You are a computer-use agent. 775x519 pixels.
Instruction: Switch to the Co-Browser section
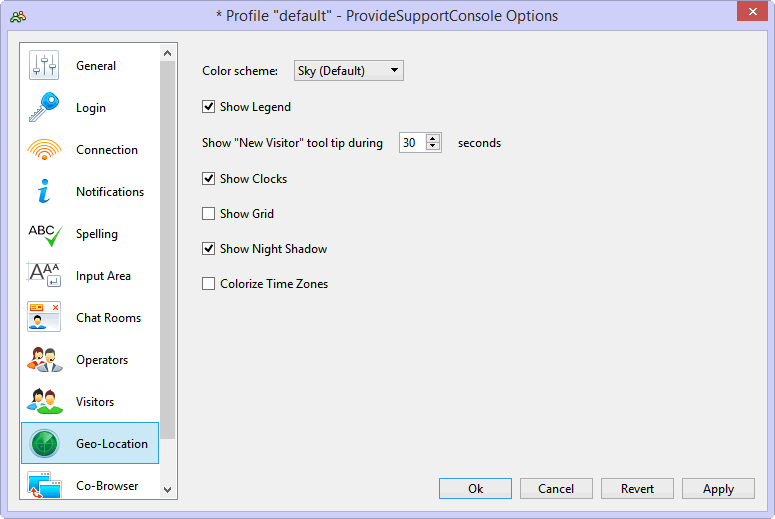pos(90,482)
